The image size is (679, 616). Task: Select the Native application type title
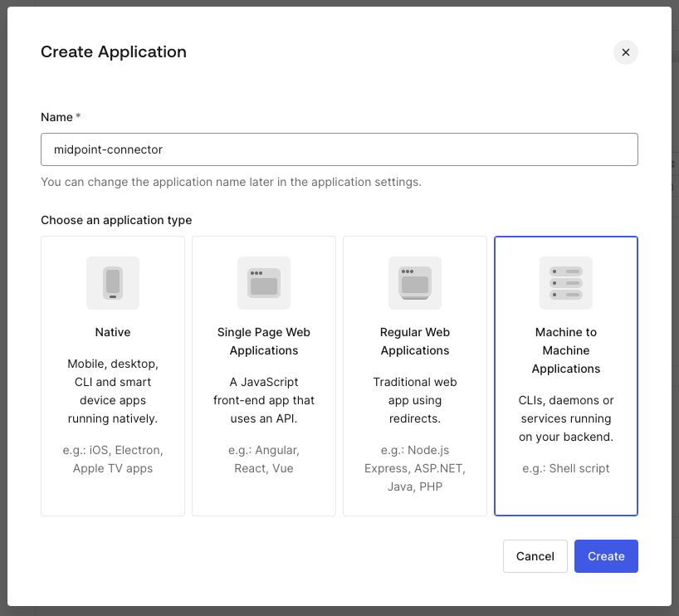pos(113,332)
